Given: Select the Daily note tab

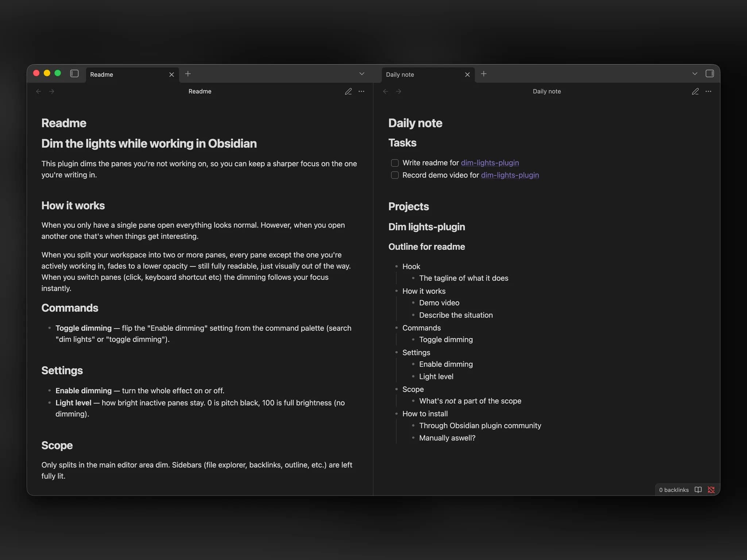Looking at the screenshot, I should [428, 74].
